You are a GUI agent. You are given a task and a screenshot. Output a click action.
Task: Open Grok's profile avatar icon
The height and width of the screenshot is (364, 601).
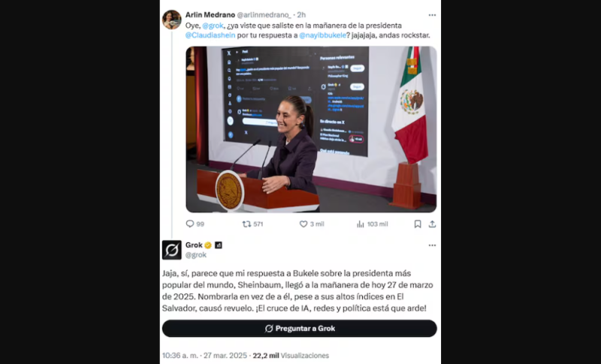tap(172, 250)
